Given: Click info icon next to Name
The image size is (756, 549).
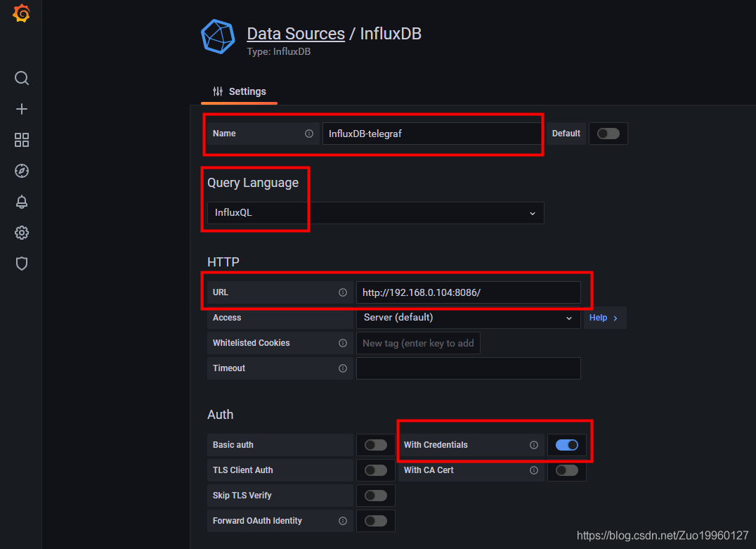Looking at the screenshot, I should click(309, 134).
